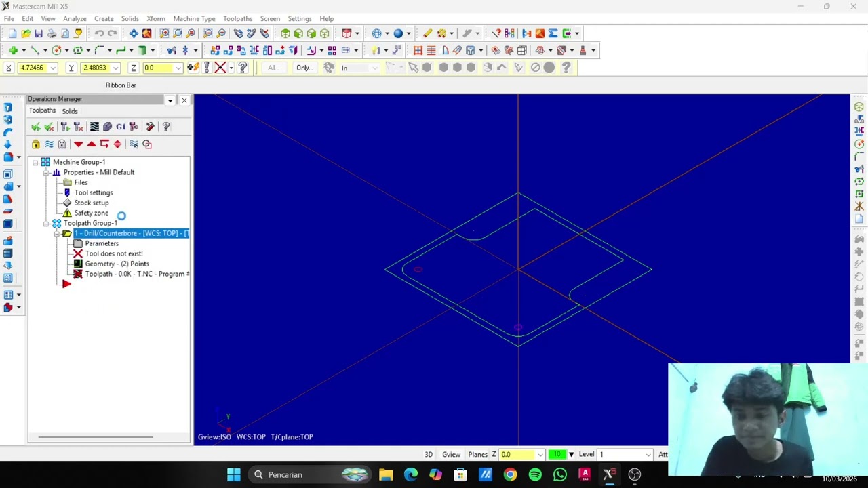Open the Operations Manager panel dropdown arrow
The image size is (868, 488).
(x=170, y=100)
